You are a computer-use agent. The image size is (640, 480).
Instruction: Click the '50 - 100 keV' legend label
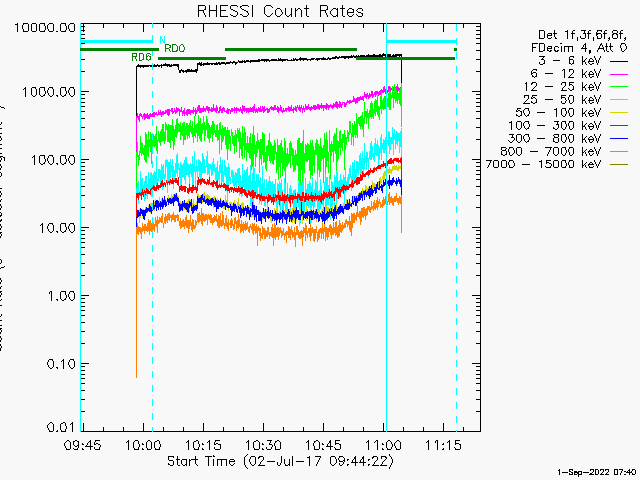(558, 113)
